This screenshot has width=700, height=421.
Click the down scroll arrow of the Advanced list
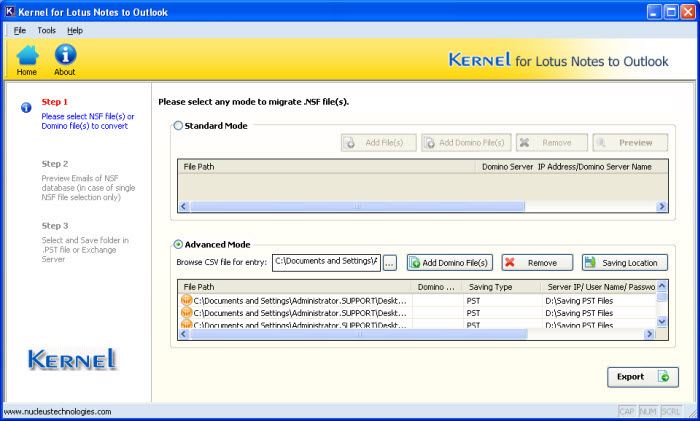[x=662, y=321]
